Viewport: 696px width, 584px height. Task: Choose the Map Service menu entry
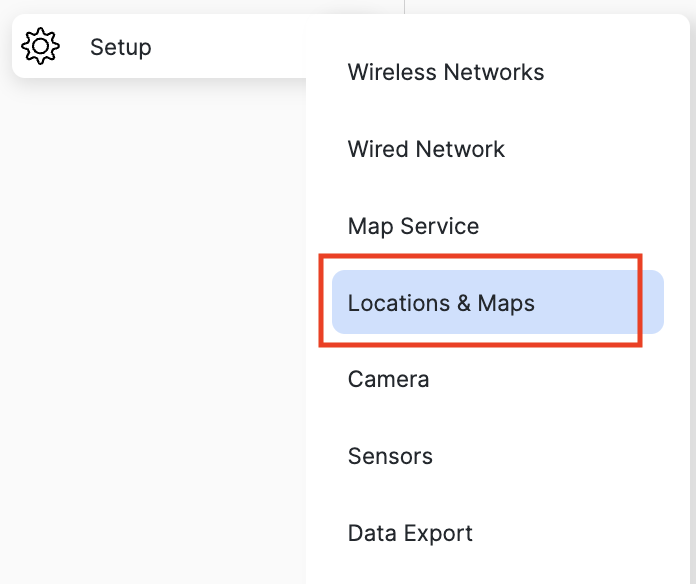pos(413,226)
